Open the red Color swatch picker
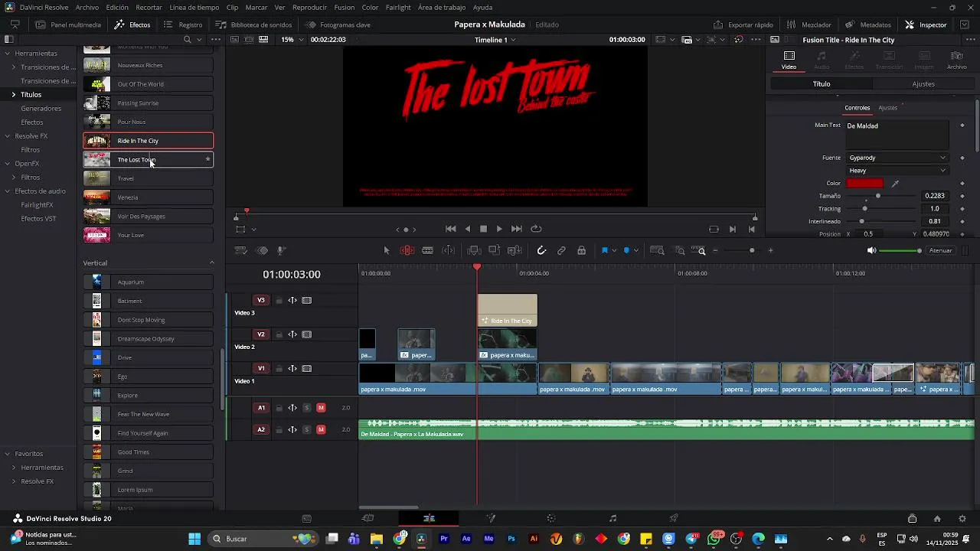 tap(864, 184)
